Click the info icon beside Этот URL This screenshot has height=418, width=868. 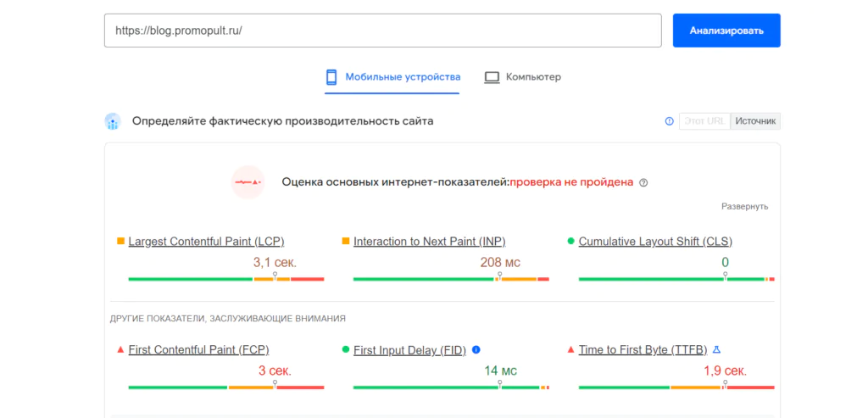click(670, 121)
